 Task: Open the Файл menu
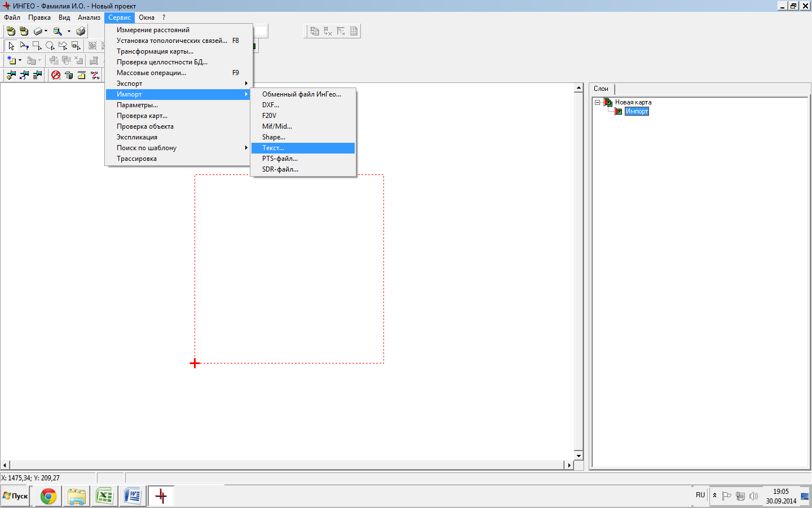(12, 17)
